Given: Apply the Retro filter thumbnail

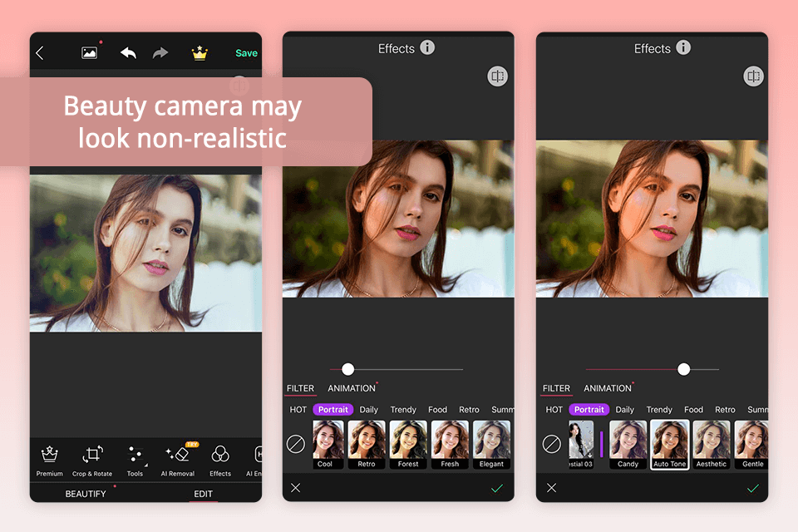Looking at the screenshot, I should pyautogui.click(x=367, y=445).
